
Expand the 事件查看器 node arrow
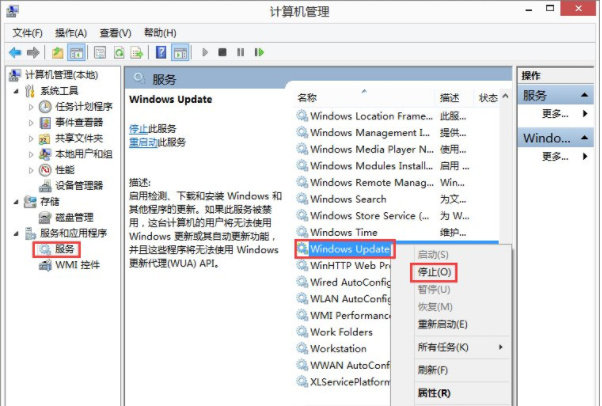pos(31,123)
